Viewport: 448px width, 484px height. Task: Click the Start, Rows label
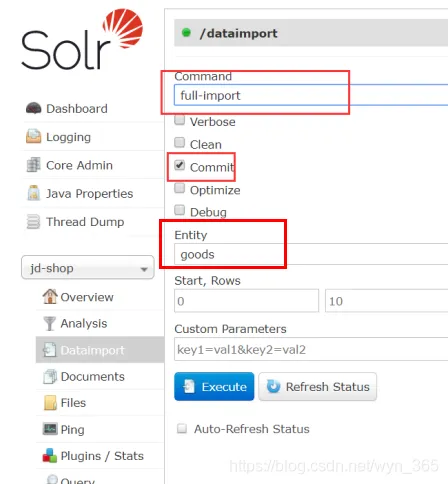point(207,281)
